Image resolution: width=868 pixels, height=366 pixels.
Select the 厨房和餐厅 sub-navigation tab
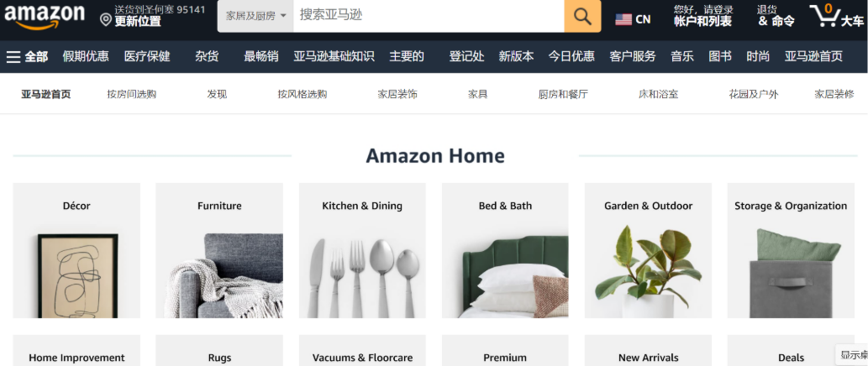tap(563, 95)
